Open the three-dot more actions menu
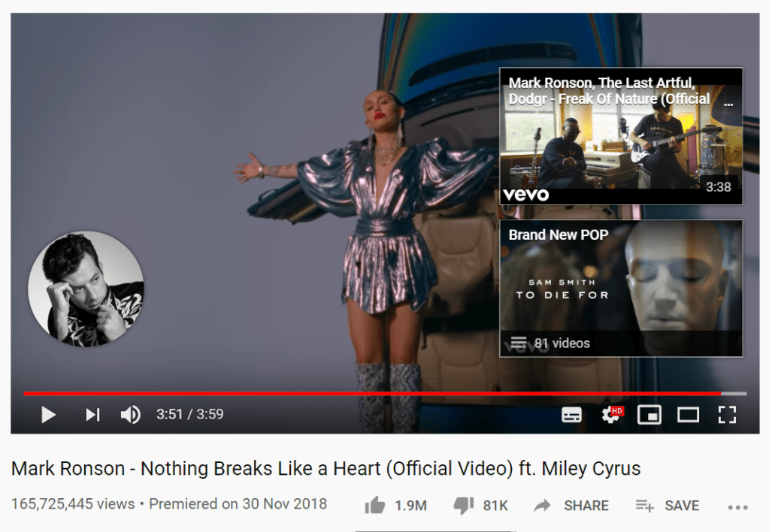The width and height of the screenshot is (769, 532). (737, 507)
